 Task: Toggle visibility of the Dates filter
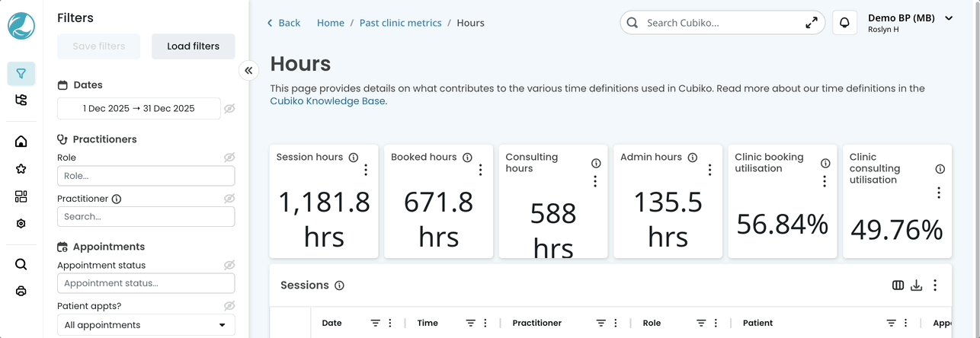[229, 109]
